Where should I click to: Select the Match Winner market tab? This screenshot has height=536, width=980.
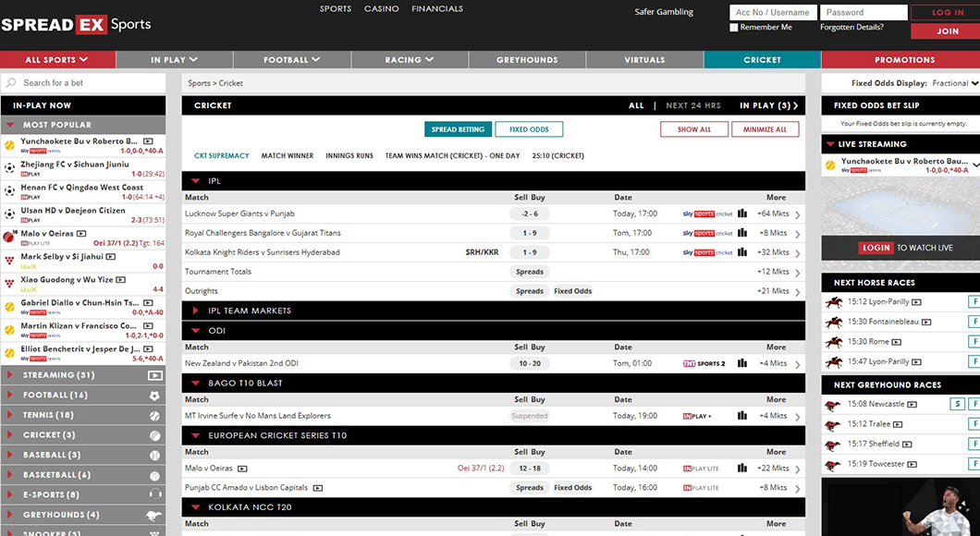click(287, 156)
